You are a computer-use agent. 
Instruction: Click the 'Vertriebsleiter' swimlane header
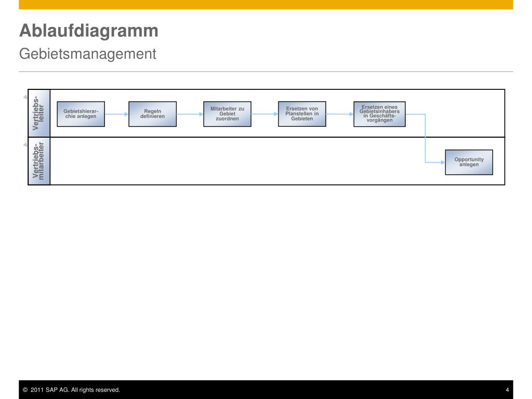click(39, 113)
